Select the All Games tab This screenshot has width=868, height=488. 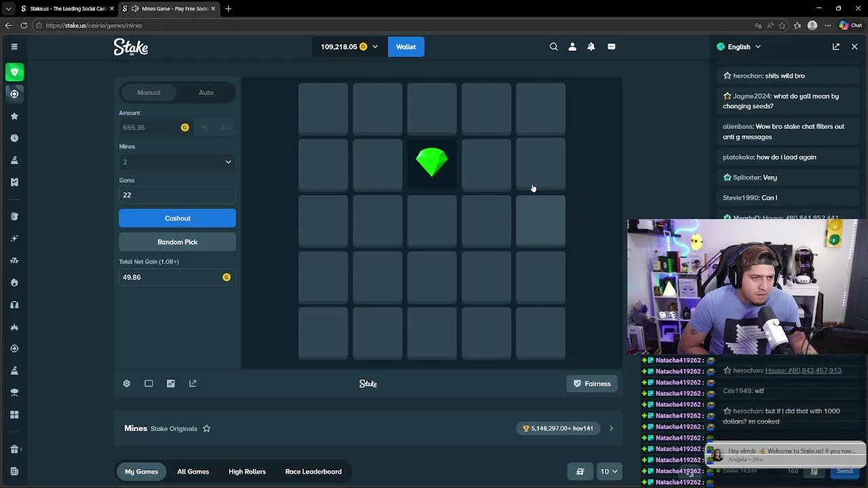(193, 472)
